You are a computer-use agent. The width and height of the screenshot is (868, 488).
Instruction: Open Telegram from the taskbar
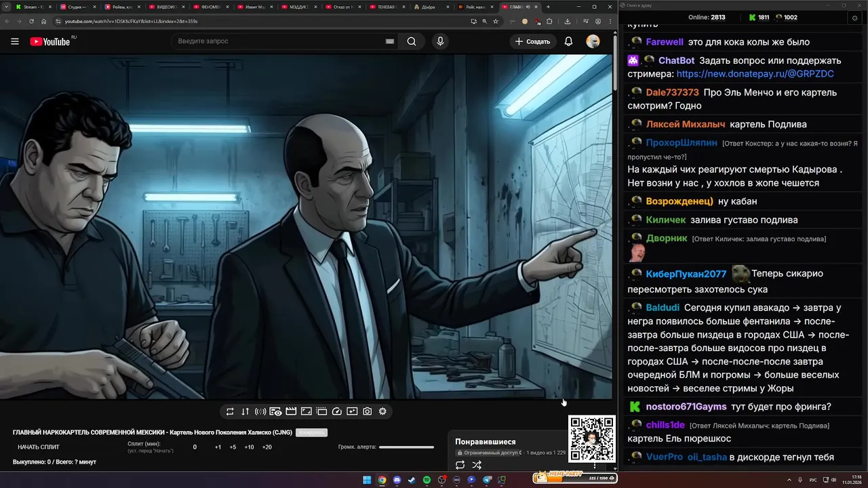(x=487, y=480)
